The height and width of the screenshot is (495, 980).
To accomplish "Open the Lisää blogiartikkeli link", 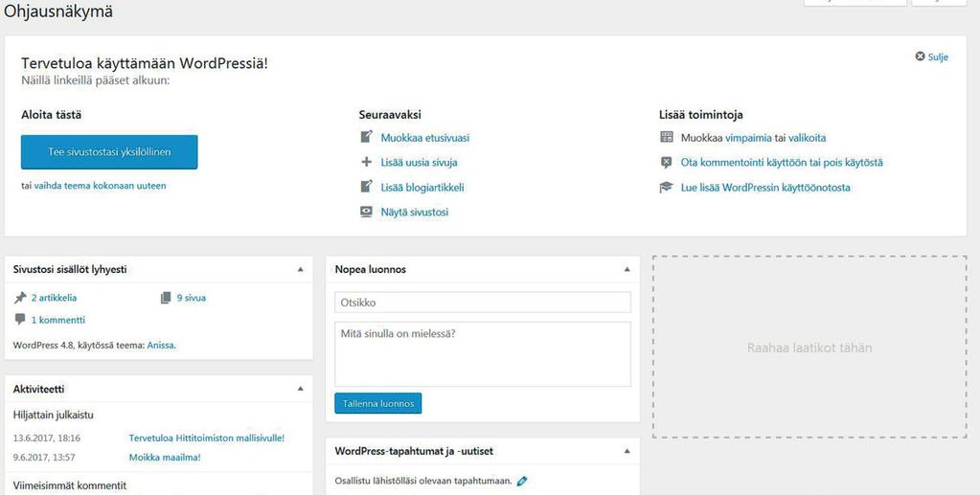I will coord(422,188).
